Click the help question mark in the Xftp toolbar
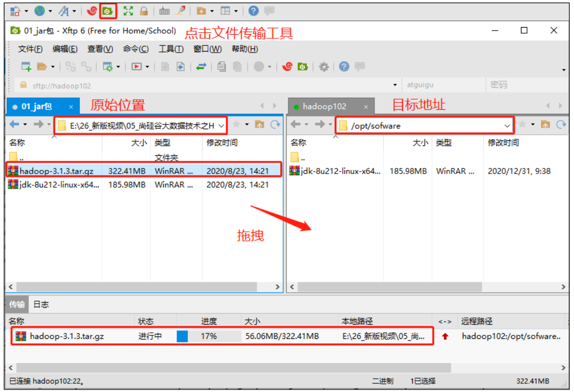This screenshot has height=392, width=574. [x=344, y=67]
